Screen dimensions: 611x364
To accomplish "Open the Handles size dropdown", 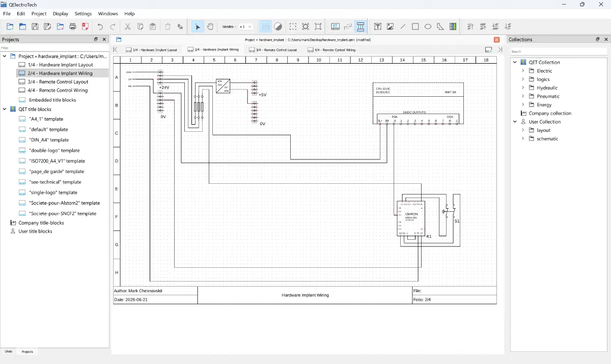I will pos(246,26).
